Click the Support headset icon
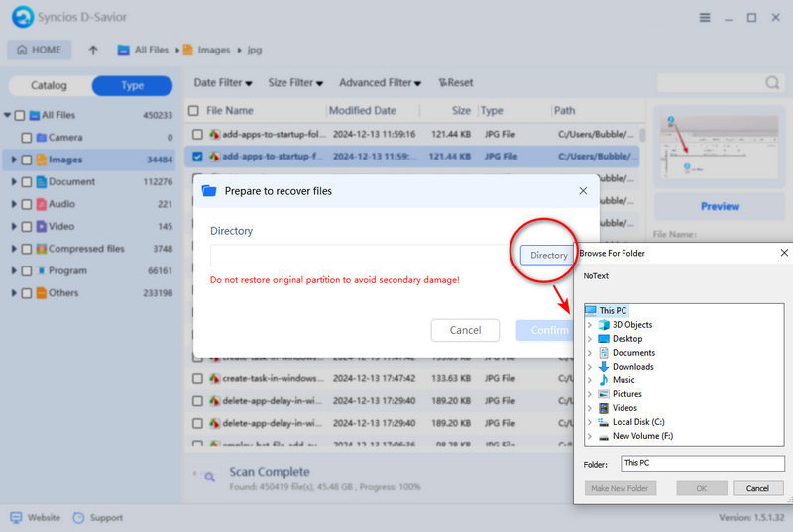This screenshot has height=532, width=793. 80,518
